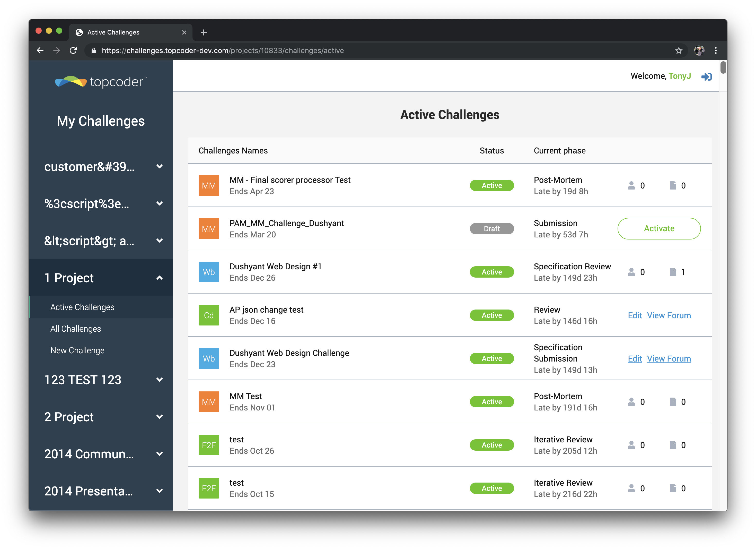This screenshot has width=756, height=549.
Task: Open New Challenge in the sidebar
Action: (x=77, y=350)
